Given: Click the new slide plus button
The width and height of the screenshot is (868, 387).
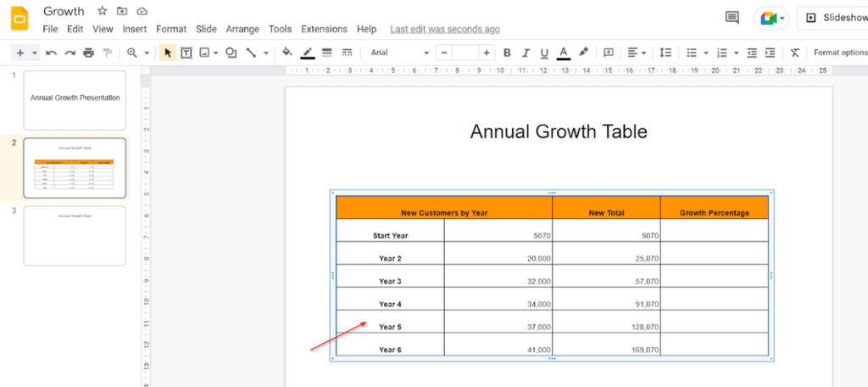Looking at the screenshot, I should [x=20, y=53].
